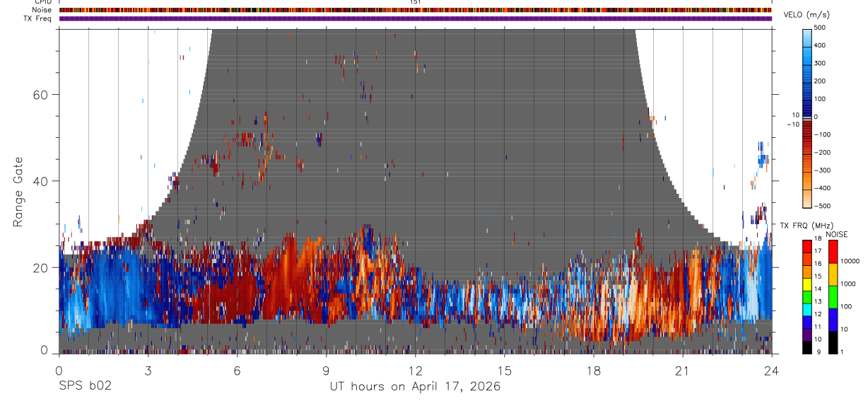Click the 14 label on TX FRQ legend

[818, 289]
